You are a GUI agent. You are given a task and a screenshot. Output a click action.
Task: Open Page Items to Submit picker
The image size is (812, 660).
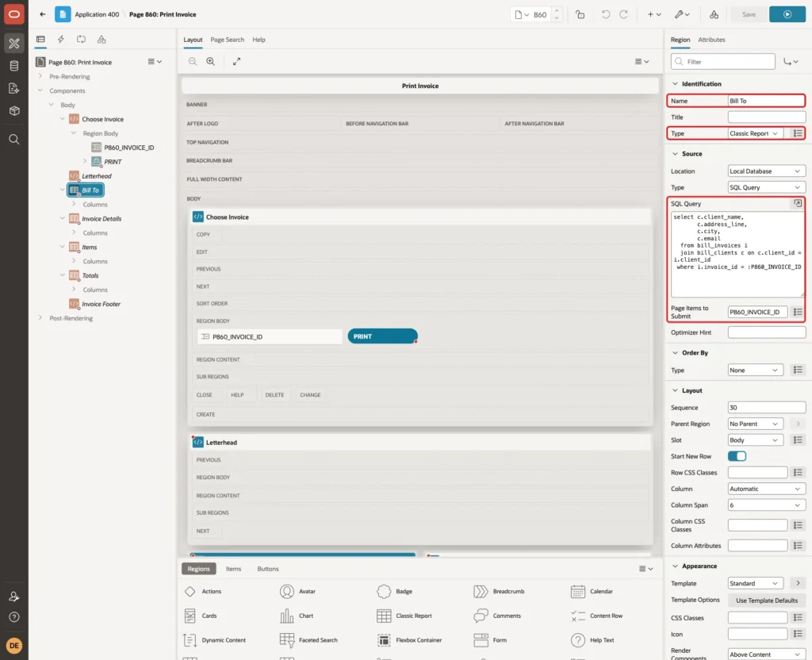point(798,312)
